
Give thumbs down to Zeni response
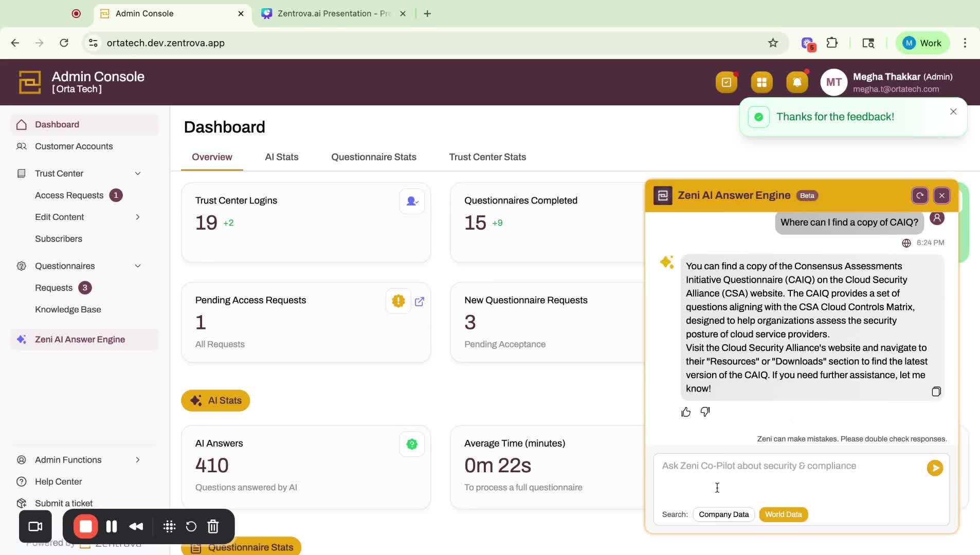pos(705,412)
